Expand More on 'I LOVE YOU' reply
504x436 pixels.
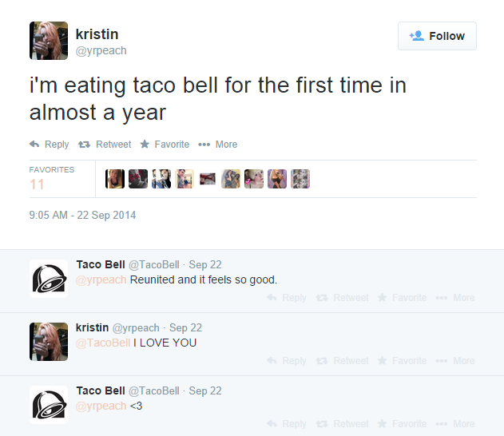pyautogui.click(x=455, y=361)
